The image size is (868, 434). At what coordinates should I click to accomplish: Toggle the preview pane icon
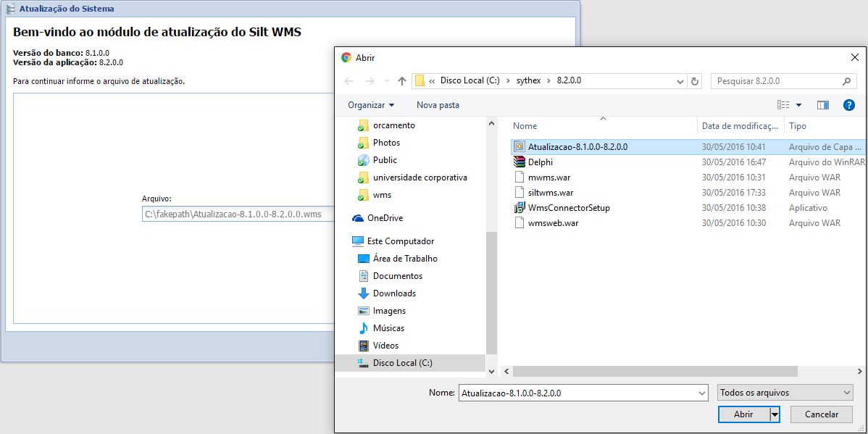[x=823, y=105]
